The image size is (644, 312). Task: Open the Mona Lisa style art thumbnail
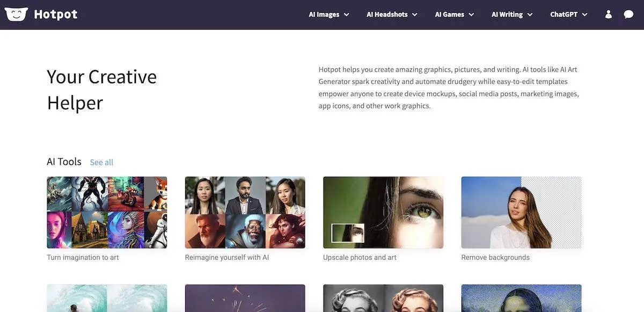coord(521,298)
